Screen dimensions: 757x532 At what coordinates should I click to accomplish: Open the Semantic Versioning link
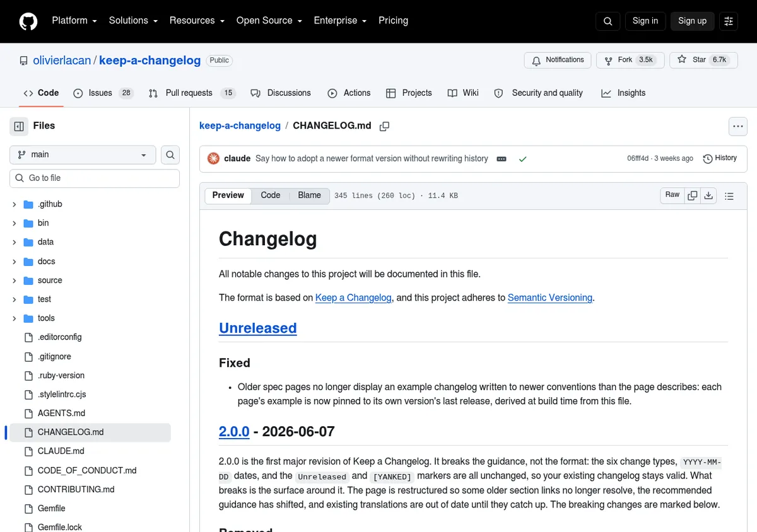pyautogui.click(x=550, y=298)
